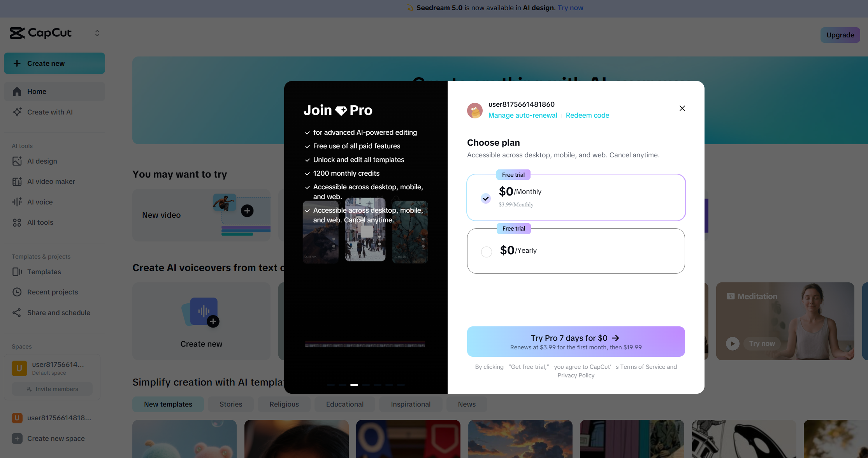Image resolution: width=868 pixels, height=458 pixels.
Task: Click Try Pro 7 days for $0
Action: pyautogui.click(x=576, y=342)
